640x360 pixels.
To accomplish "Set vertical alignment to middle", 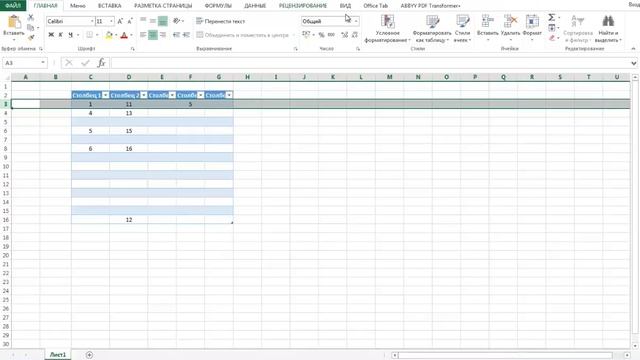I will [153, 21].
